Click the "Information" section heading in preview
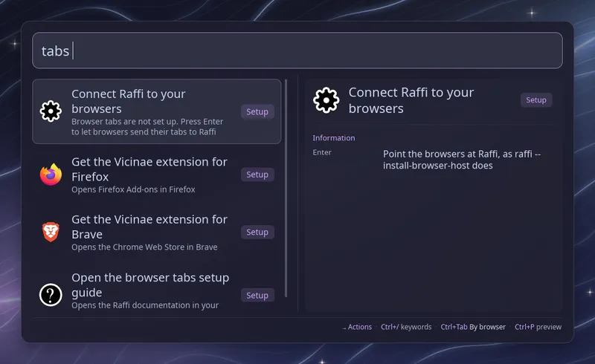This screenshot has width=595, height=364. tap(333, 138)
